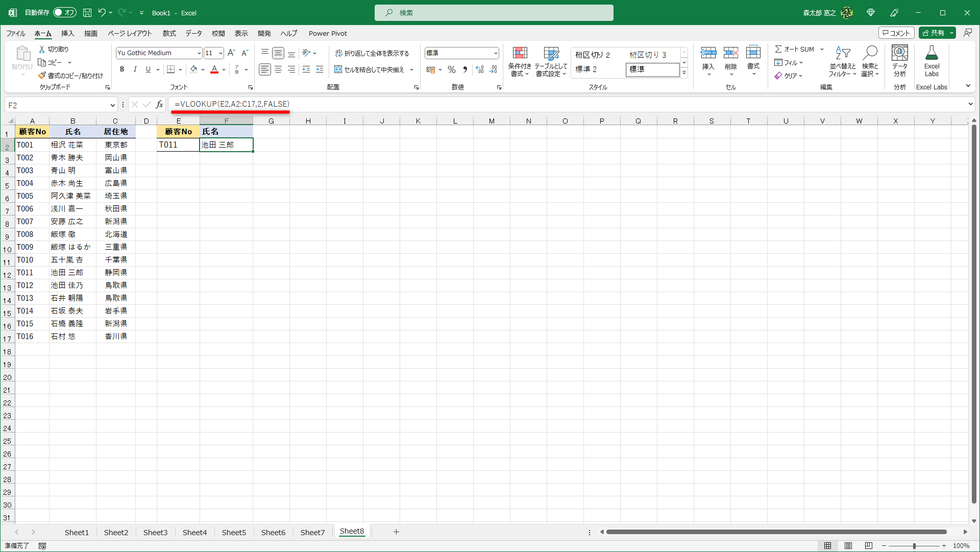Click inside the formula bar
The height and width of the screenshot is (552, 980).
[357, 104]
